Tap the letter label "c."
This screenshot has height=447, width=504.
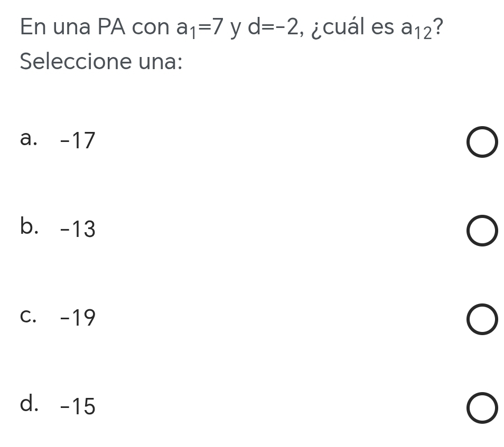(x=29, y=317)
